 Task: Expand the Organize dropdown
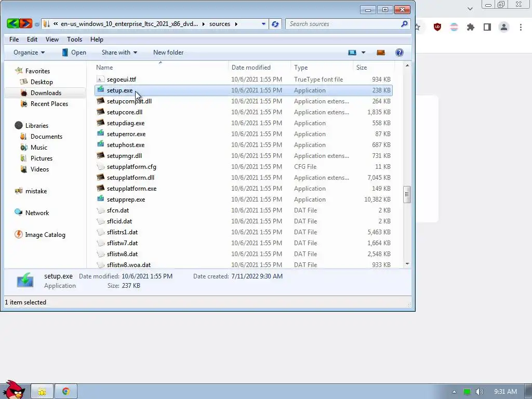point(29,52)
